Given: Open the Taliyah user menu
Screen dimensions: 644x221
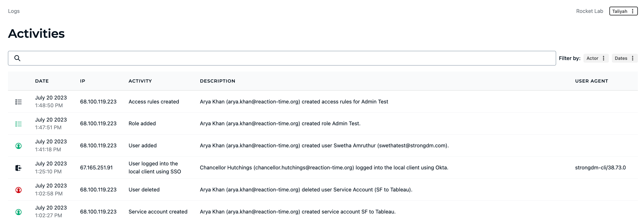Looking at the screenshot, I should 620,11.
